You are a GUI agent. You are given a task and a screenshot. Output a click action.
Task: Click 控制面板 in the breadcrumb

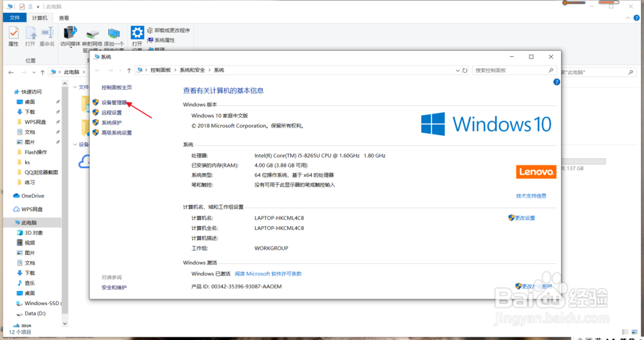click(160, 70)
